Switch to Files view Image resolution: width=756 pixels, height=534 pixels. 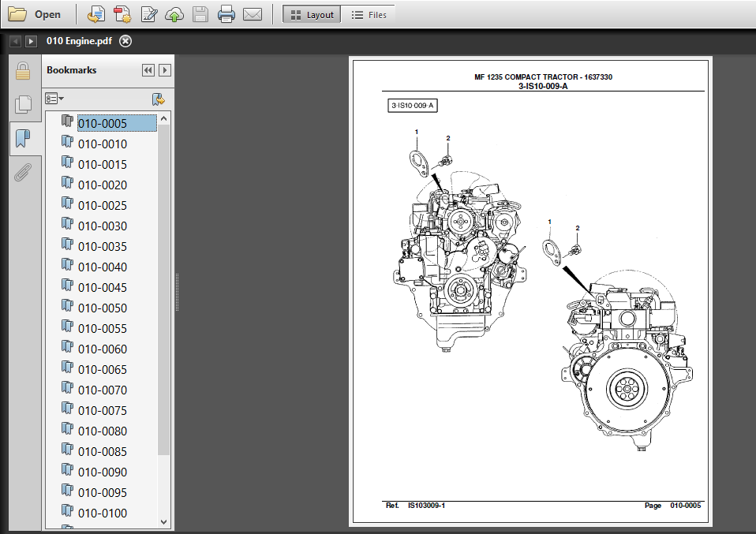(369, 15)
